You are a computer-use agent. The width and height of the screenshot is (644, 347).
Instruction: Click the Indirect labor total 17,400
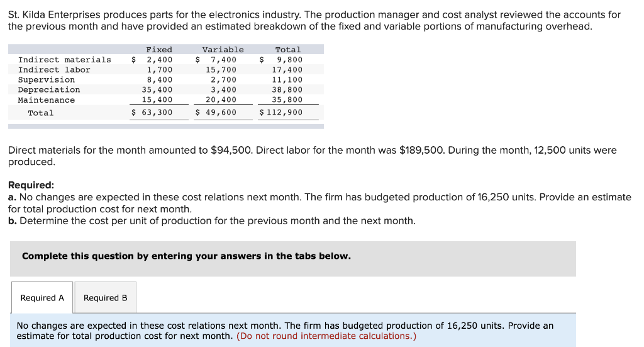287,70
